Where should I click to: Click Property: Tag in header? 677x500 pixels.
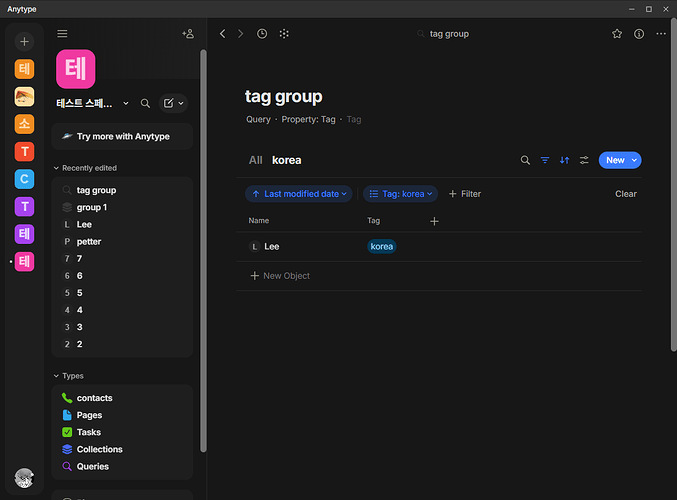pyautogui.click(x=308, y=120)
